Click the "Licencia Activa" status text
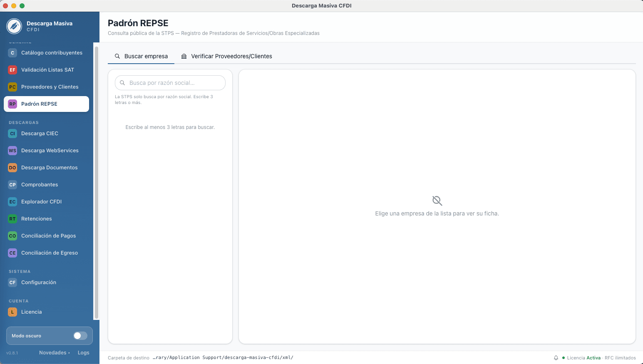The height and width of the screenshot is (364, 643). point(584,358)
